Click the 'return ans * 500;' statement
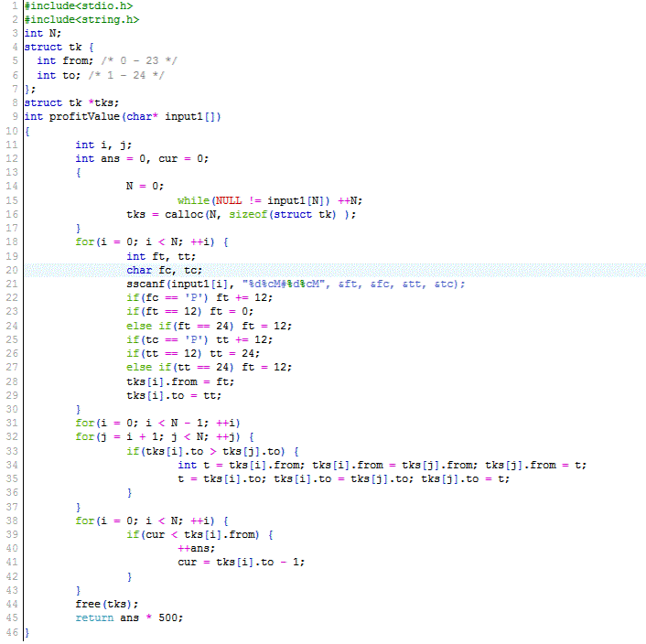 (129, 617)
